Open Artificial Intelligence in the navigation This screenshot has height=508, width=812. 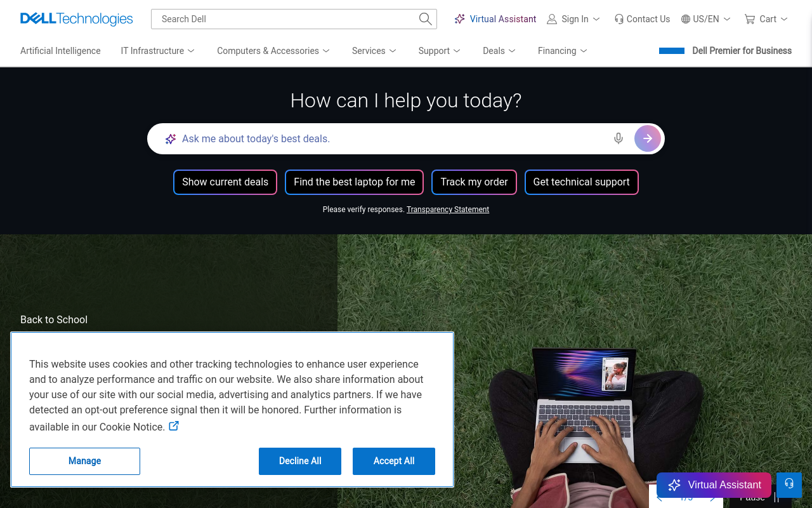pyautogui.click(x=60, y=51)
